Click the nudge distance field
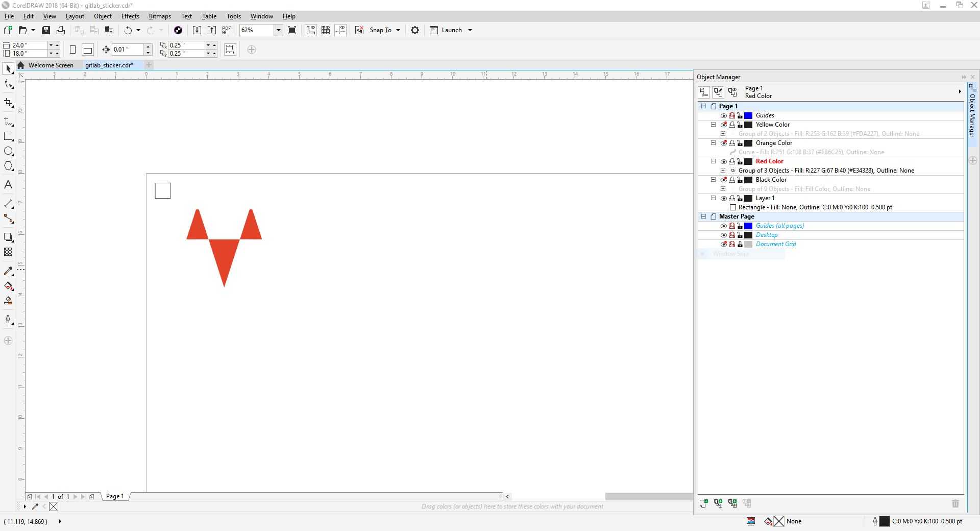The height and width of the screenshot is (531, 980). tap(128, 50)
